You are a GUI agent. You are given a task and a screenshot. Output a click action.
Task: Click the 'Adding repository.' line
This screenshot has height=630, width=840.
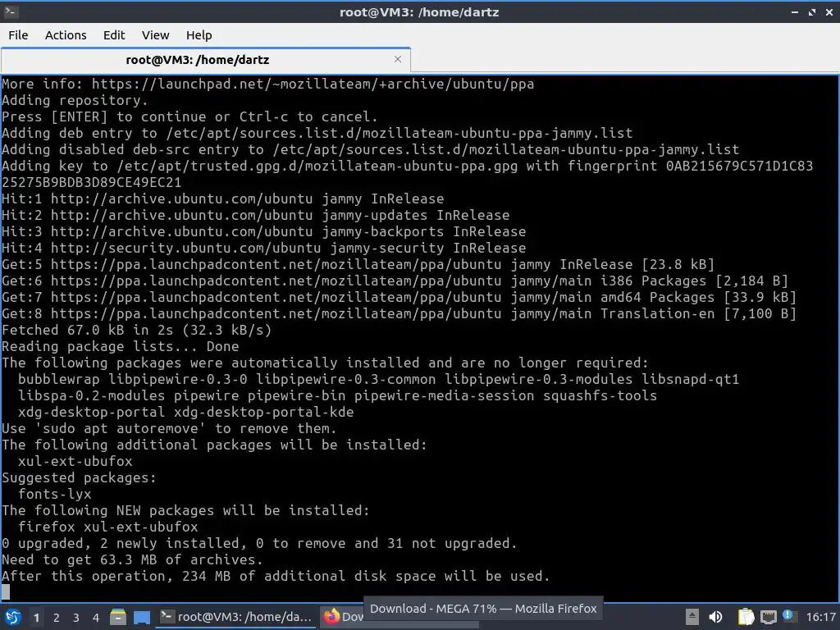(x=75, y=100)
